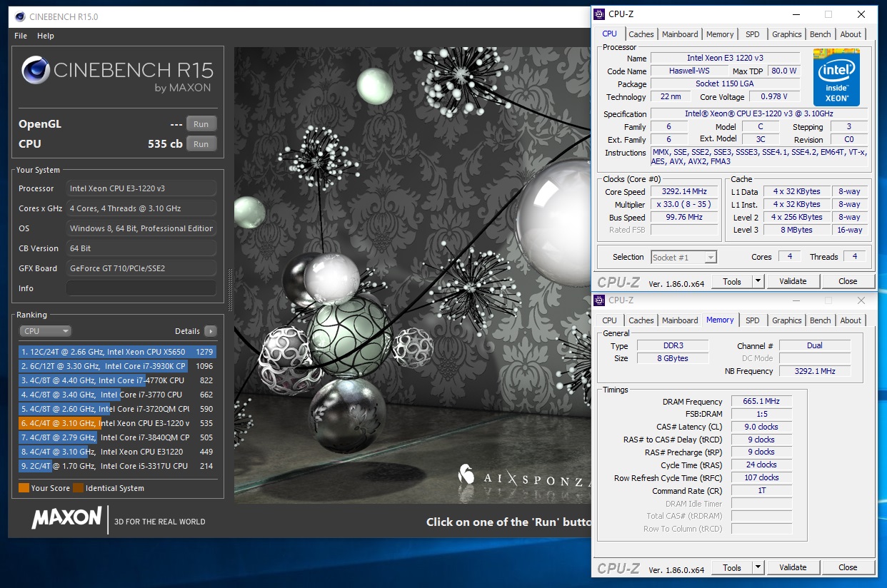Screen dimensions: 887x588
Task: Select ranking row Core i7-3720QM
Action: pyautogui.click(x=117, y=409)
